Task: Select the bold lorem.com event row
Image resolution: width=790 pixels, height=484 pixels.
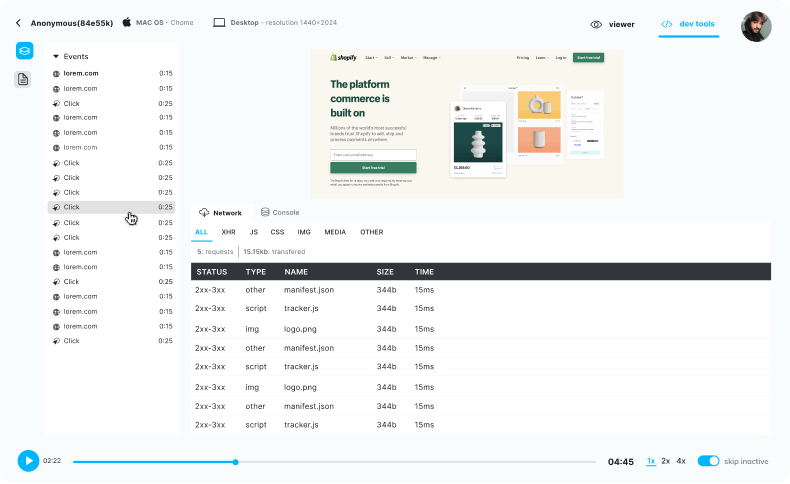Action: pos(112,74)
